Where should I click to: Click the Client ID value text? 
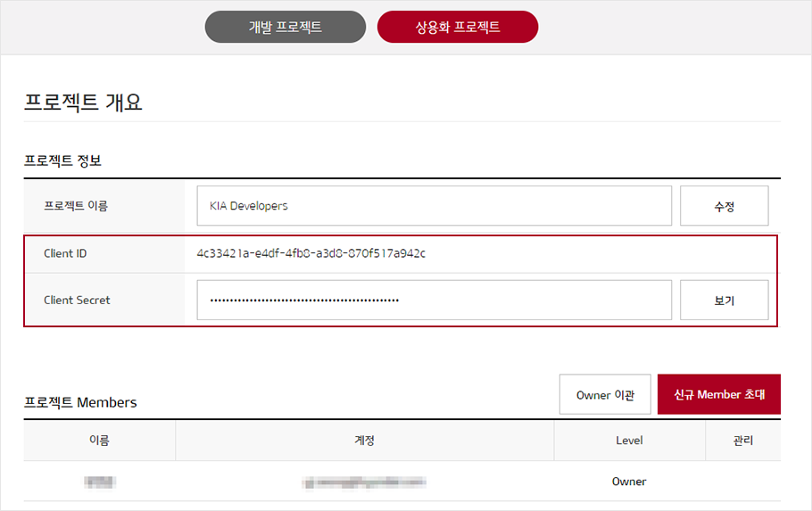pyautogui.click(x=311, y=253)
